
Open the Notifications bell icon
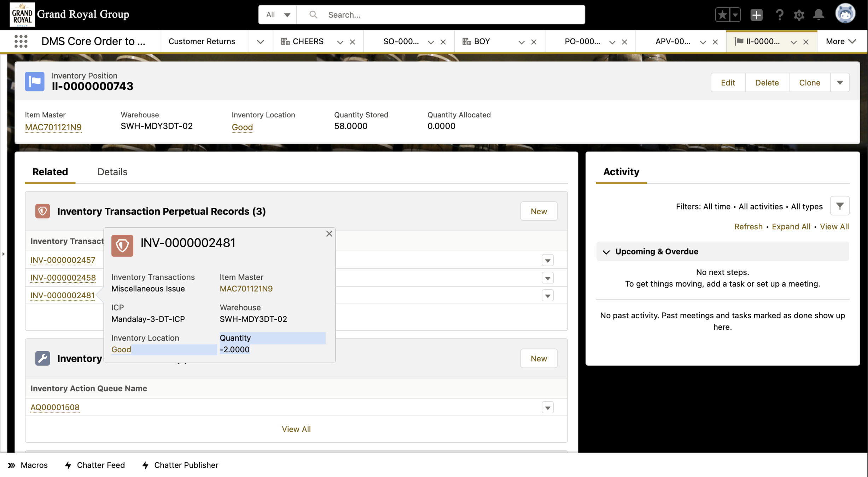819,15
